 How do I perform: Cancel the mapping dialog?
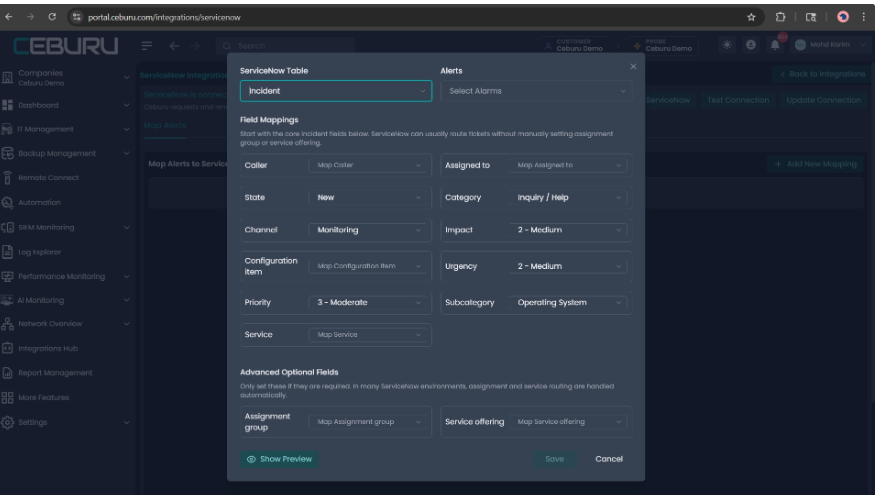coord(609,459)
